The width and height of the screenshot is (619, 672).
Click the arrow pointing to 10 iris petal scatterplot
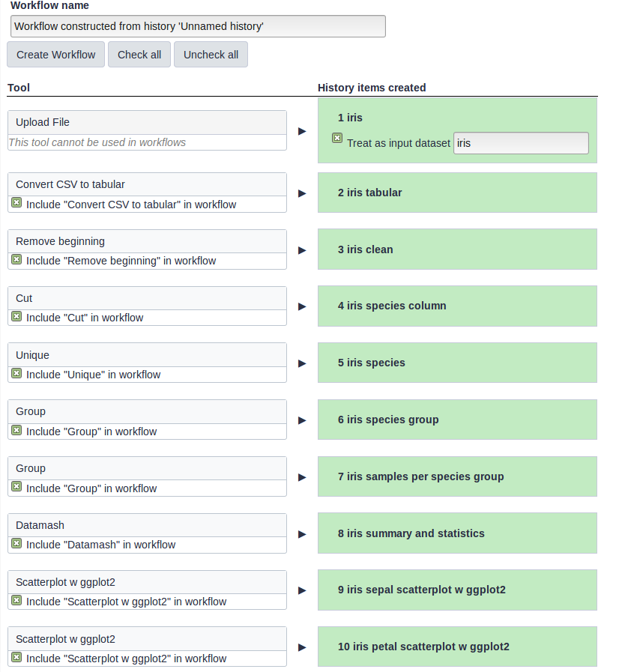point(302,647)
